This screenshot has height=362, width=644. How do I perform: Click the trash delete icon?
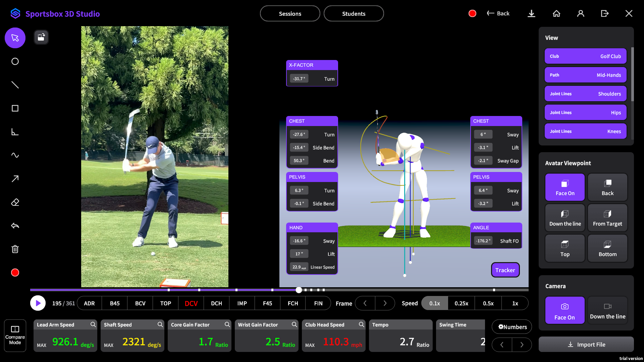(15, 249)
